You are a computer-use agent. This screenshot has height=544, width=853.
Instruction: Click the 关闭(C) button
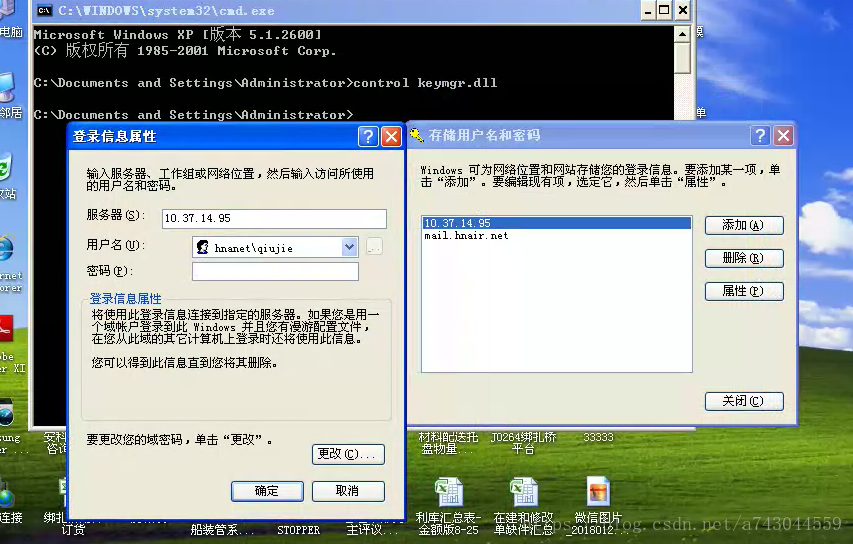(x=744, y=401)
